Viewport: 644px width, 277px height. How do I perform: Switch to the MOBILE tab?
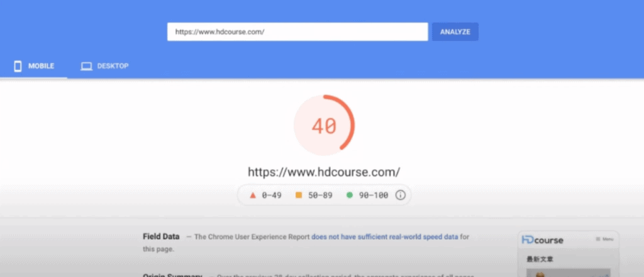(34, 66)
